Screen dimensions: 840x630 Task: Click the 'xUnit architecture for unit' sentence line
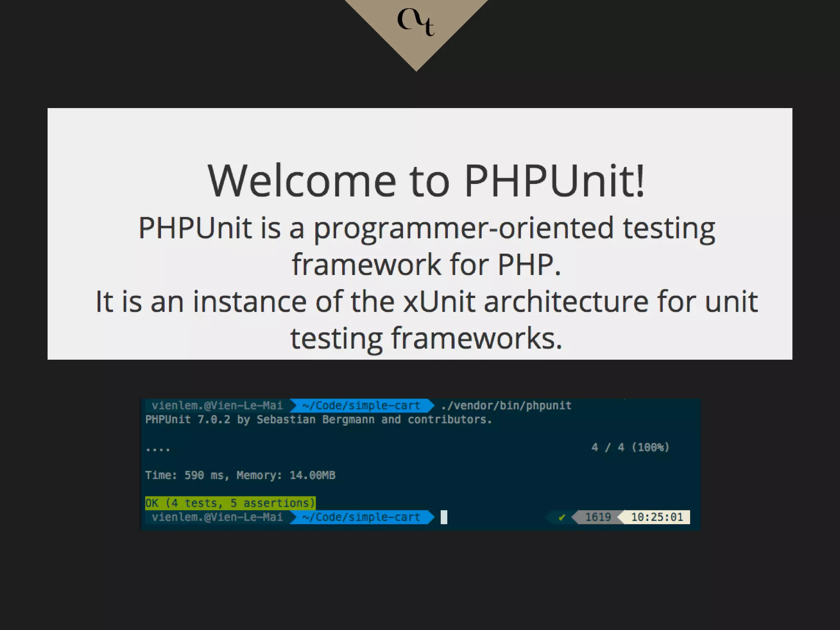[x=427, y=301]
